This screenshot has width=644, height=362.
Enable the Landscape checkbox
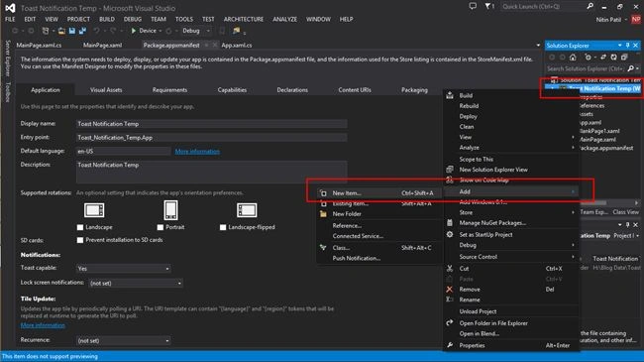(80, 227)
